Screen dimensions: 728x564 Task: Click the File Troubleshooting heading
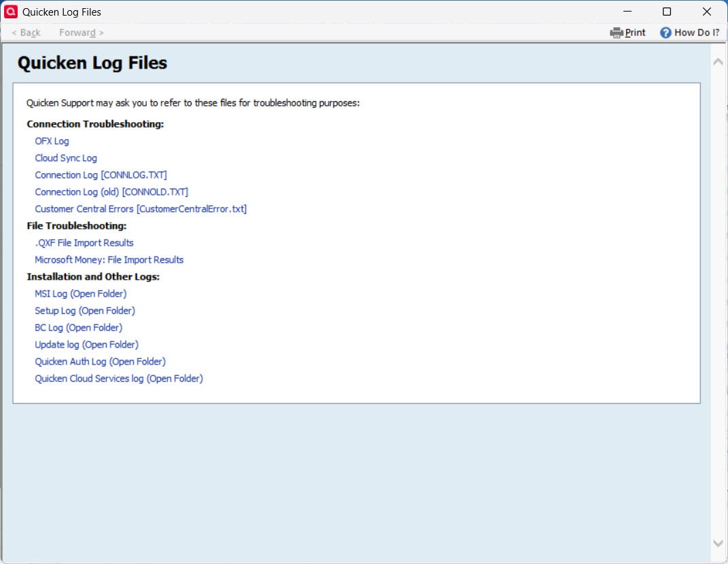(x=77, y=225)
